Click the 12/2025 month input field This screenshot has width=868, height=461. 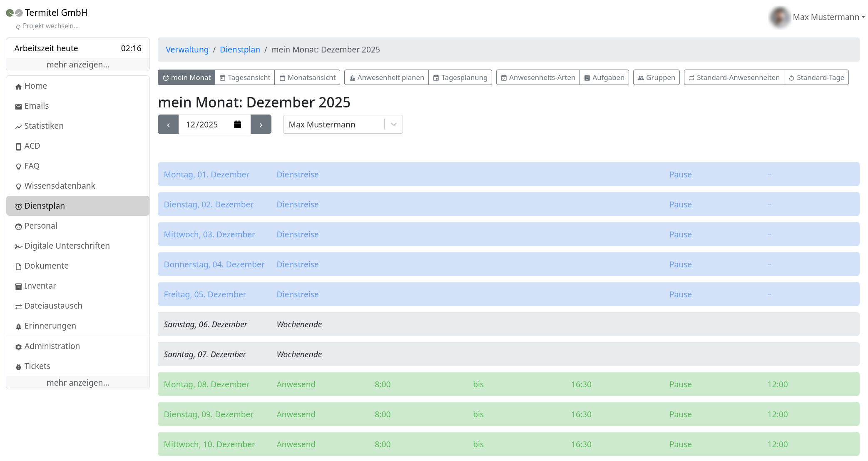[204, 125]
